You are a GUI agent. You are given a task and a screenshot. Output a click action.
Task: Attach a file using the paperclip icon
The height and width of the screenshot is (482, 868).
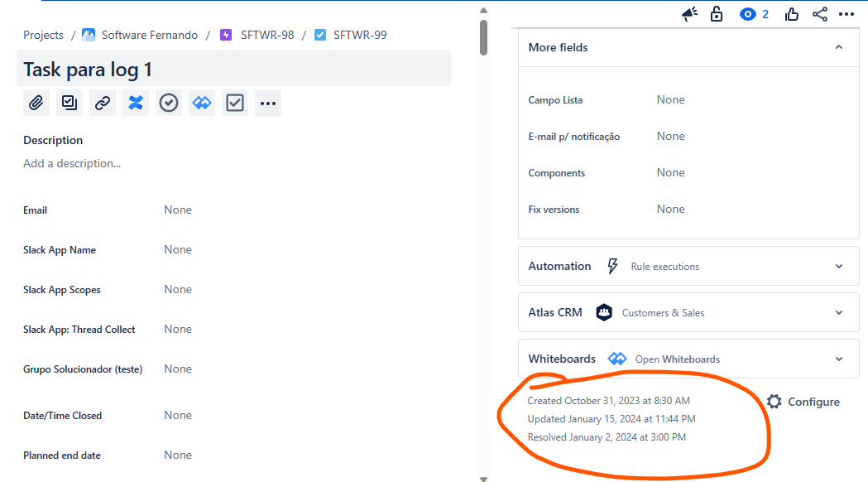[36, 102]
